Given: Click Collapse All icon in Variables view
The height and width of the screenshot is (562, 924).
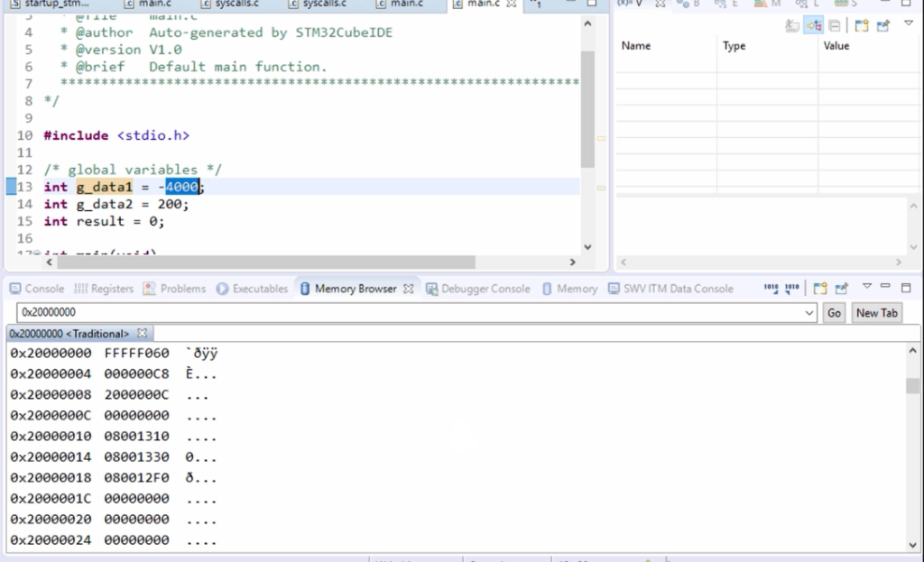Looking at the screenshot, I should click(835, 25).
